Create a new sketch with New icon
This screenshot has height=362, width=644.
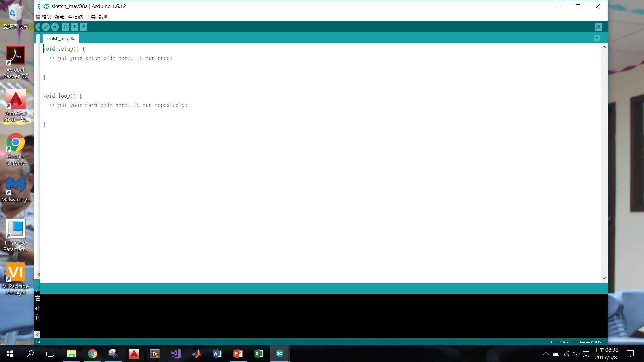coord(65,27)
